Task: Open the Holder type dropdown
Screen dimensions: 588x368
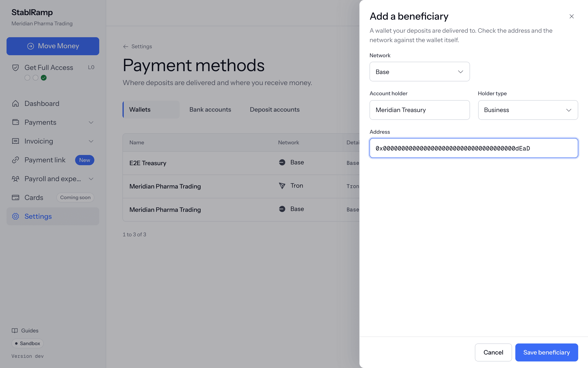Action: [x=528, y=110]
